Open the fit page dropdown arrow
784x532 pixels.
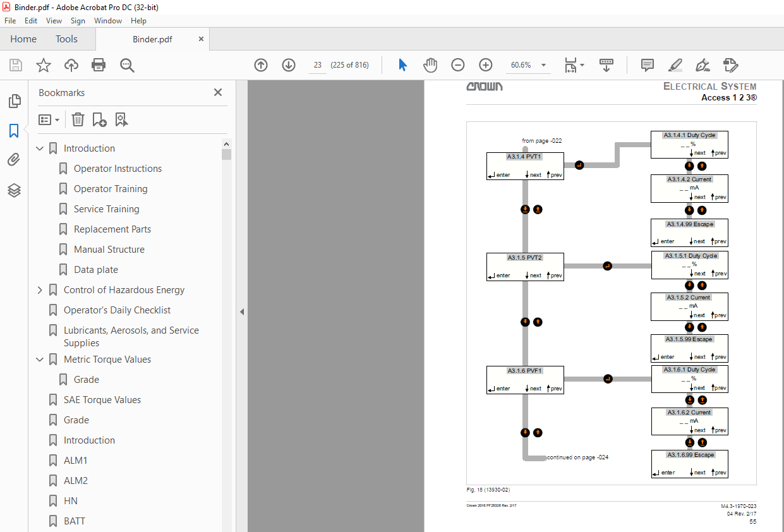click(582, 65)
